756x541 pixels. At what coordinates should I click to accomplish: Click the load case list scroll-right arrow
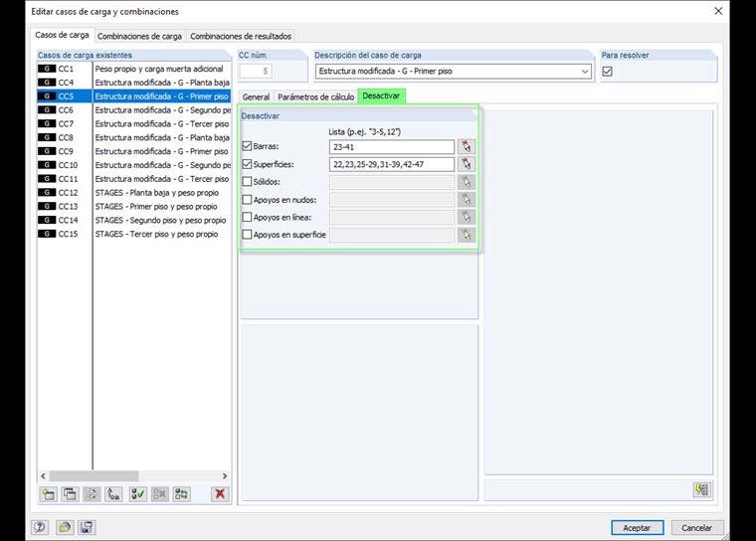[225, 476]
